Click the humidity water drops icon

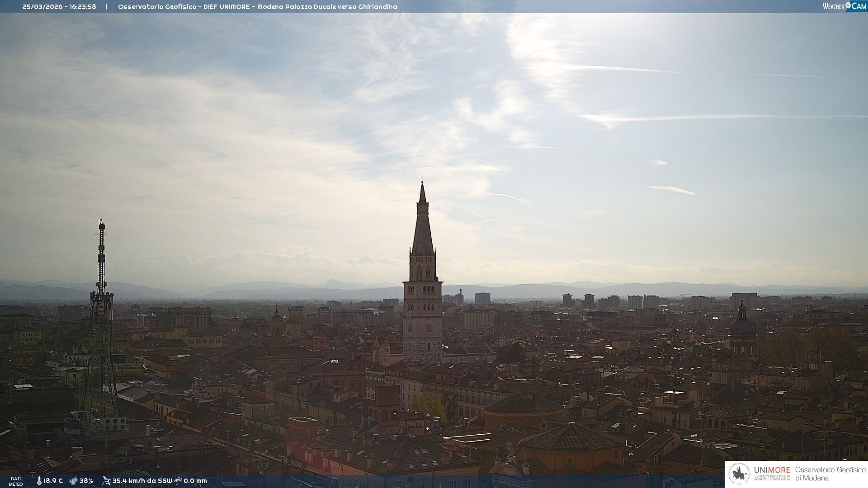[73, 481]
